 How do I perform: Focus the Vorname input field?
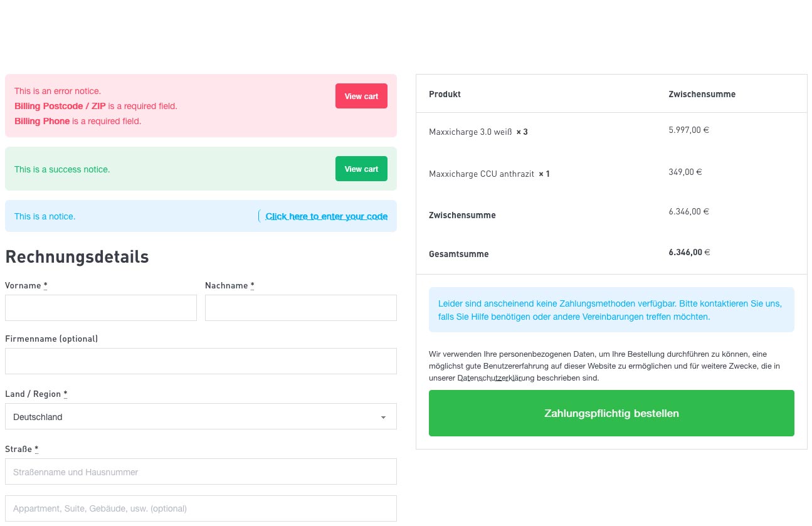click(x=101, y=308)
